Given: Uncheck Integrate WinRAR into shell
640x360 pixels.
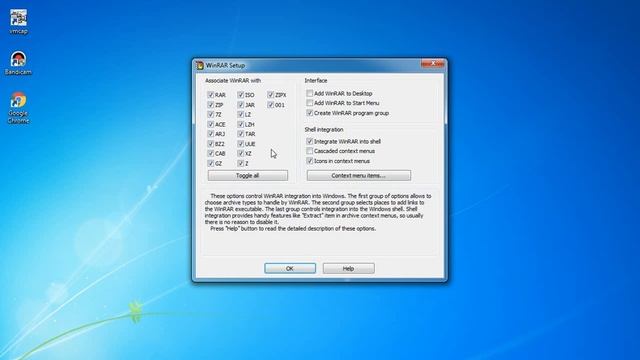Looking at the screenshot, I should (x=309, y=141).
